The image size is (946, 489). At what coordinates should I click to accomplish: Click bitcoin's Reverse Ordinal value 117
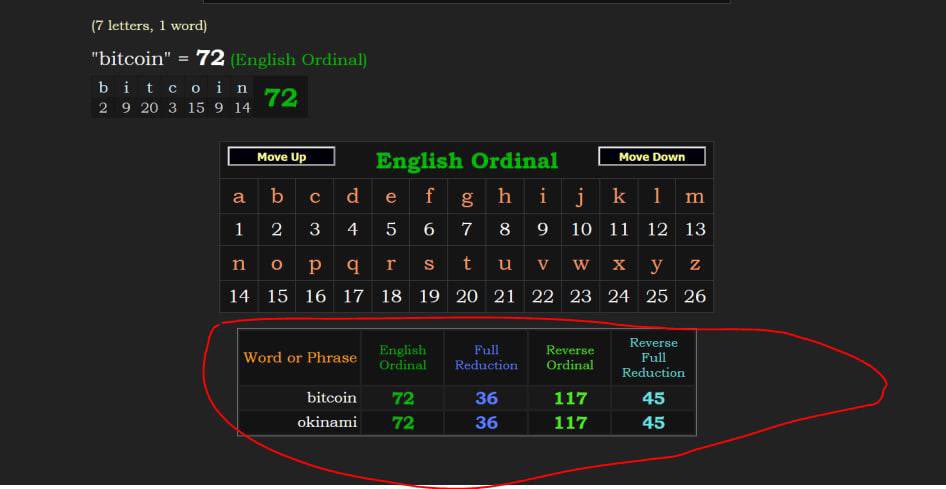tap(570, 399)
